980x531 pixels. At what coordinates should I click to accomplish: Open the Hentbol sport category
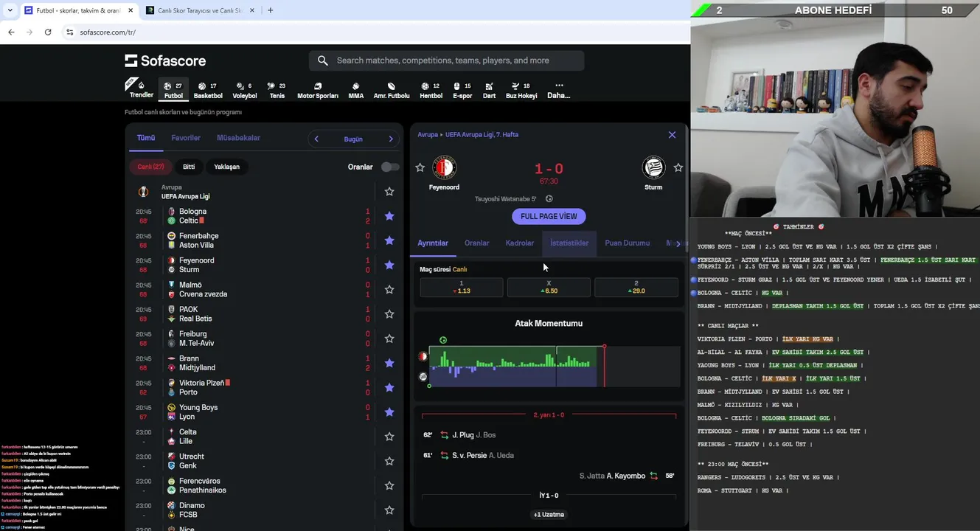click(431, 89)
